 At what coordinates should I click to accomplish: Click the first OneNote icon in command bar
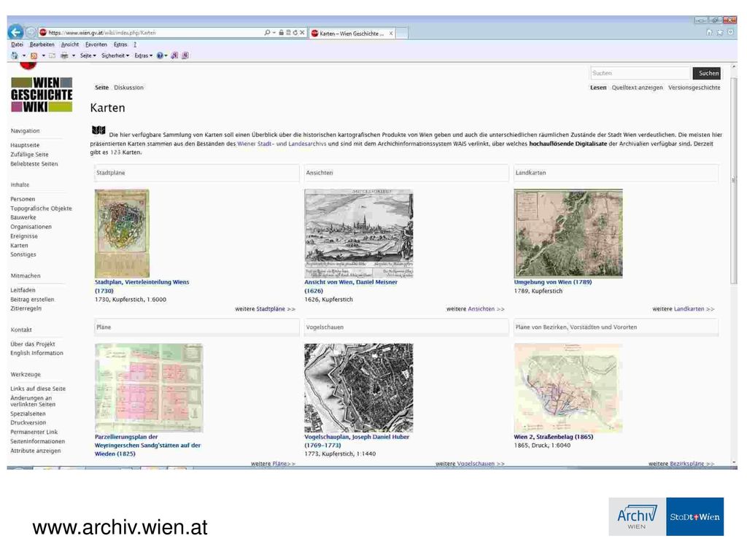click(175, 55)
